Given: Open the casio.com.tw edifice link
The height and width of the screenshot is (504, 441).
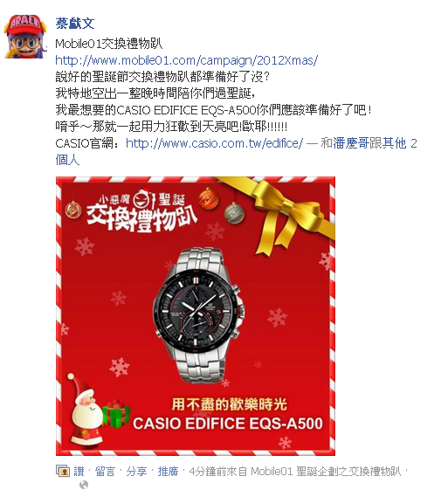Looking at the screenshot, I should [214, 143].
